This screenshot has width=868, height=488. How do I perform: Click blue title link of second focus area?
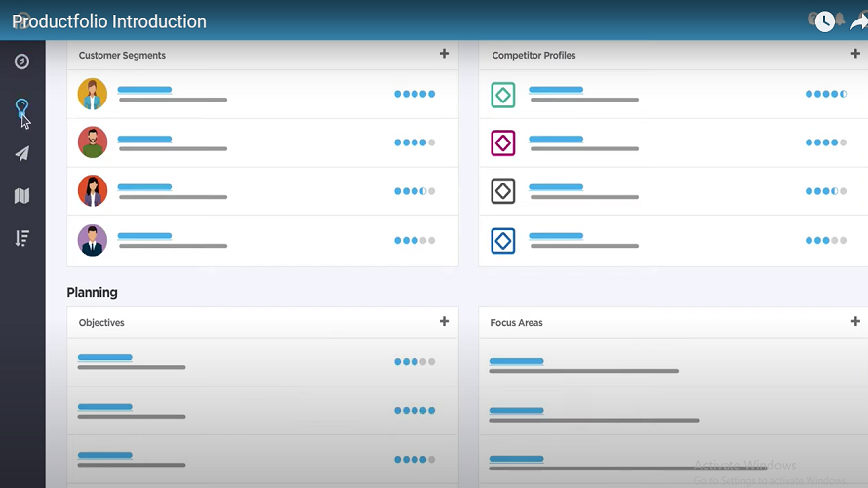click(517, 411)
